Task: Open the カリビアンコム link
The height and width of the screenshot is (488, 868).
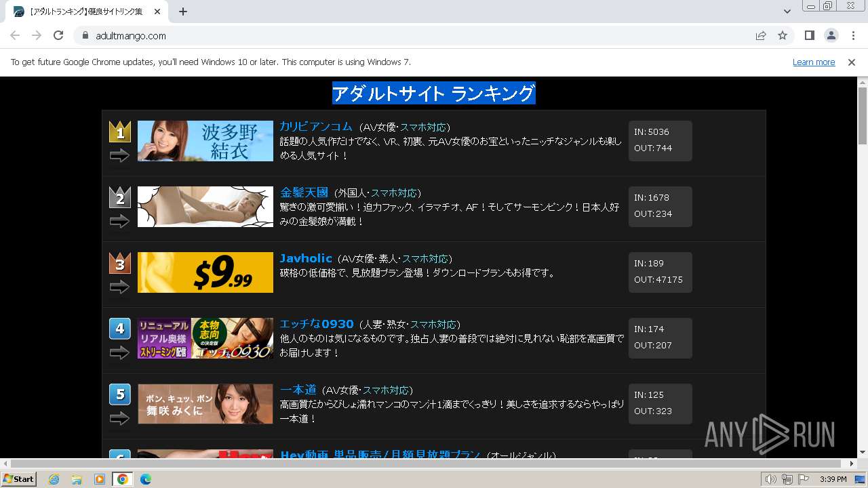Action: 316,127
